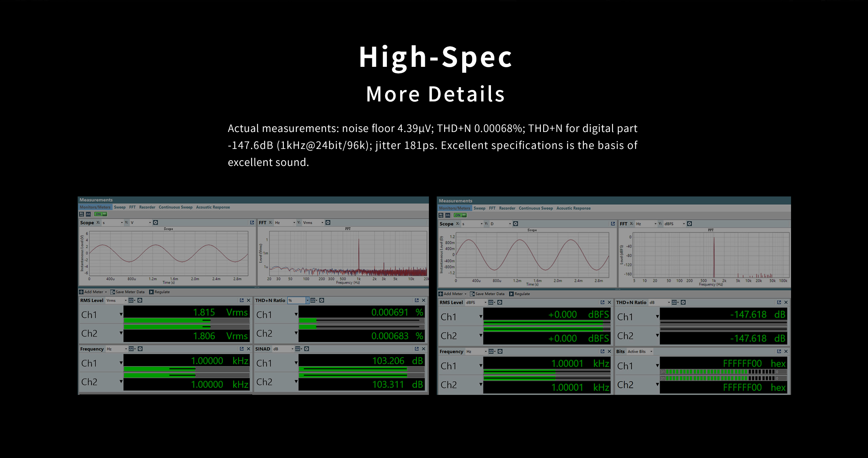Open the THD+N Ratio % unit dropdown
Screen dimensions: 868x458
tap(308, 300)
